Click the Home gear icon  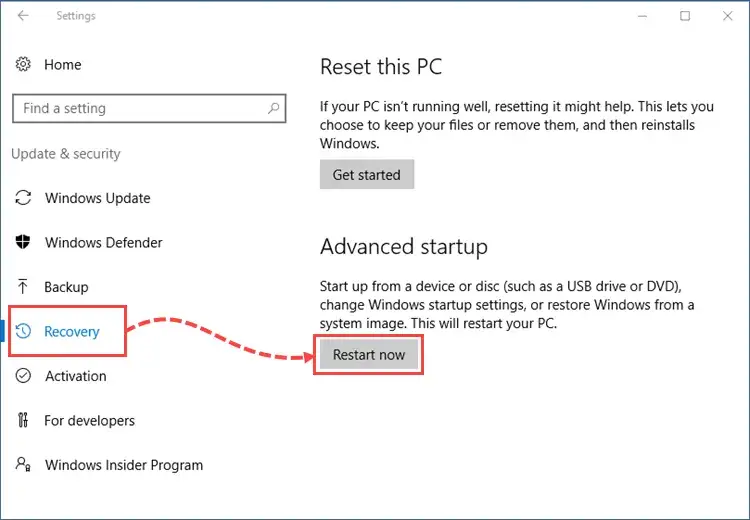(23, 64)
